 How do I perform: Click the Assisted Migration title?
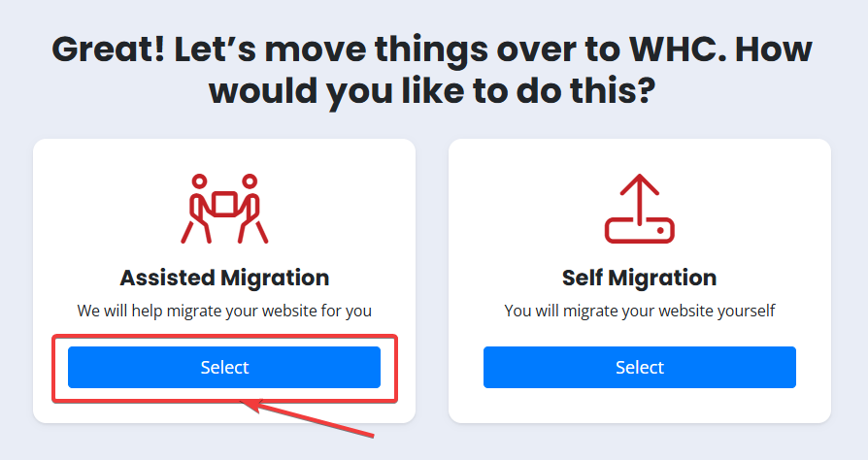tap(224, 278)
